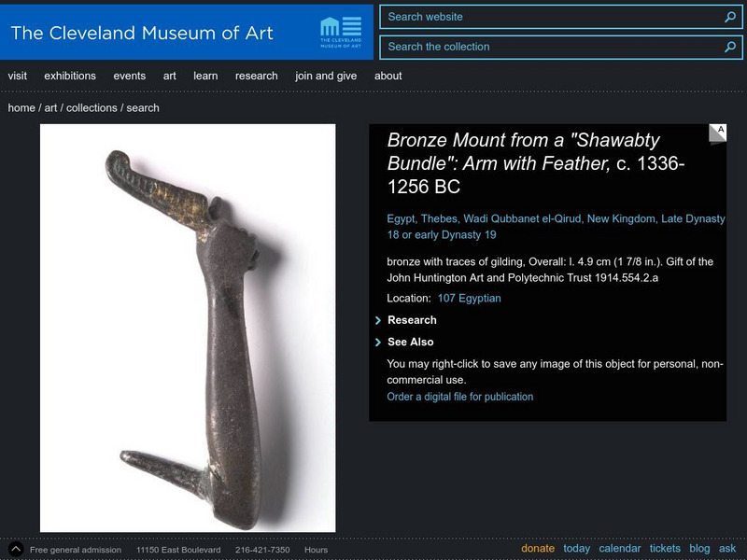Open the exhibitions menu

click(70, 76)
